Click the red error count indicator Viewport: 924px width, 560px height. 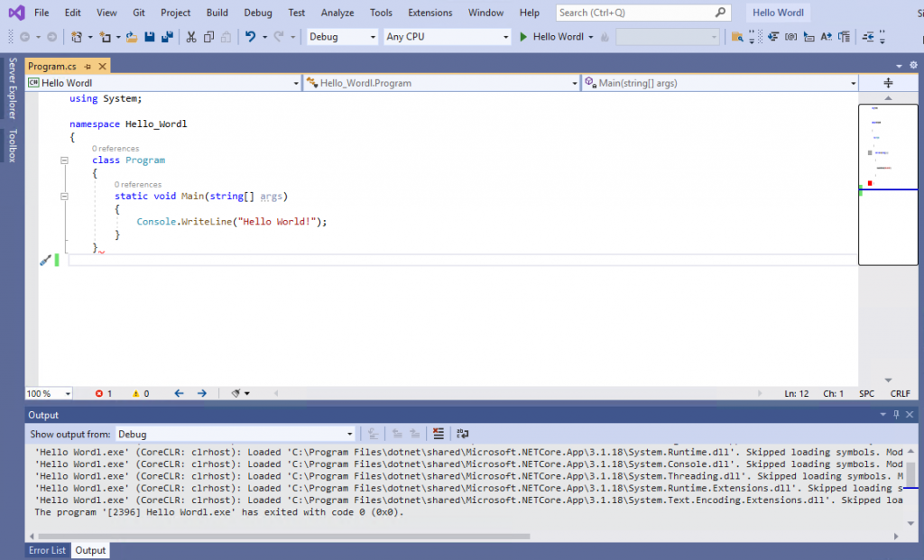(x=104, y=393)
